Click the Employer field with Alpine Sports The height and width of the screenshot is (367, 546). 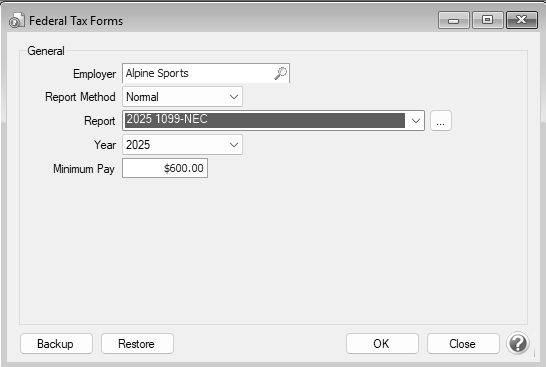[x=206, y=73]
